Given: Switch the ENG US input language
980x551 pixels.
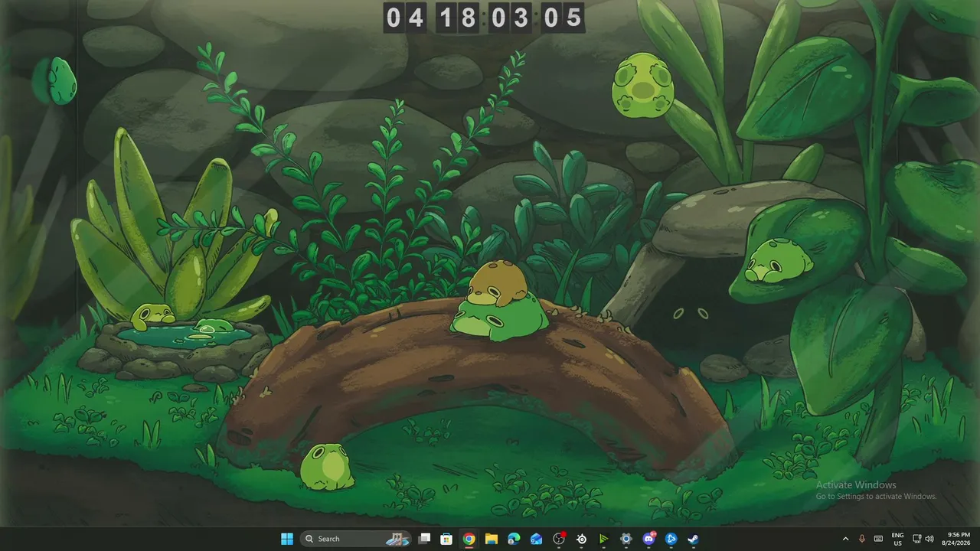Looking at the screenshot, I should coord(898,539).
